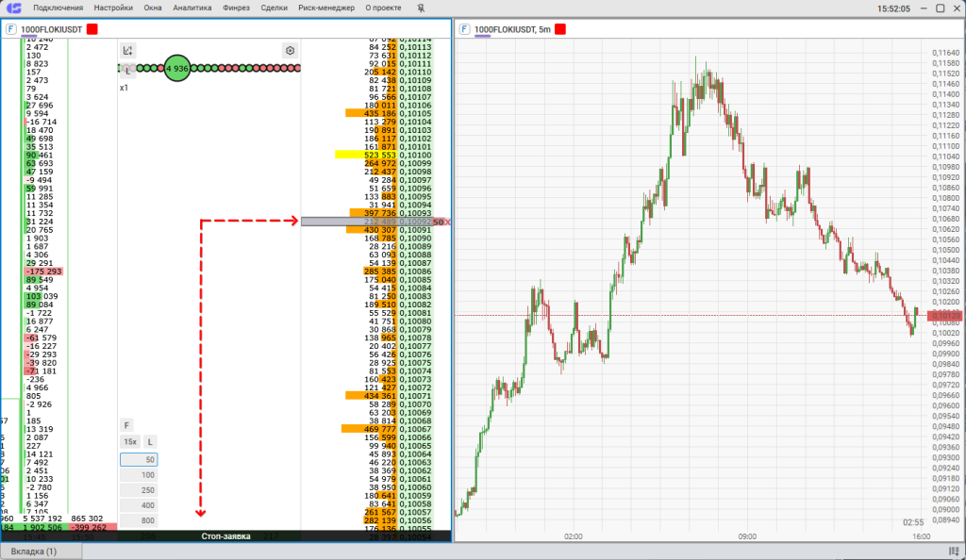
Task: Click the order book row at price 0,10067
Action: tap(367, 429)
